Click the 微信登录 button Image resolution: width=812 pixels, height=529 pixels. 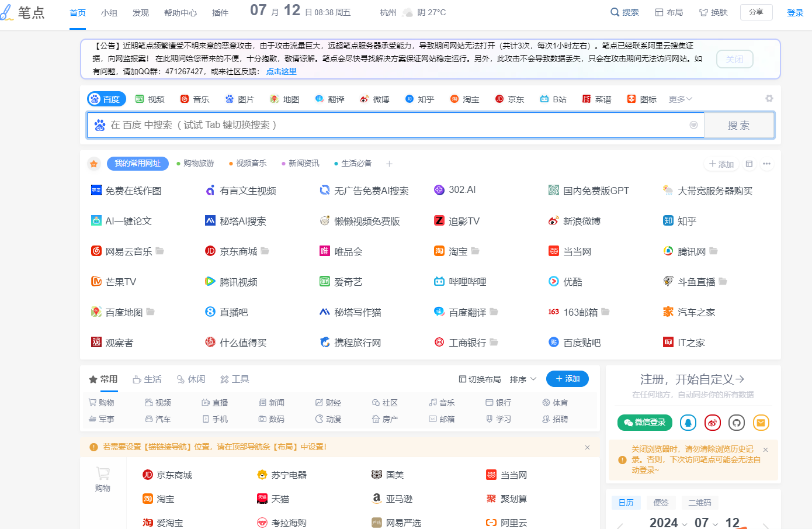tap(645, 423)
